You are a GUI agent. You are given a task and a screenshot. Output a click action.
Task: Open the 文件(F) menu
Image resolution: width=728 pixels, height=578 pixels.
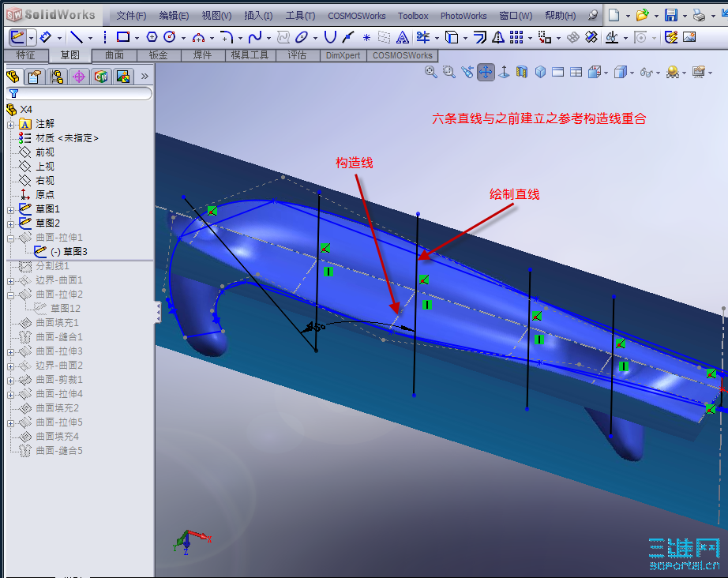[131, 16]
